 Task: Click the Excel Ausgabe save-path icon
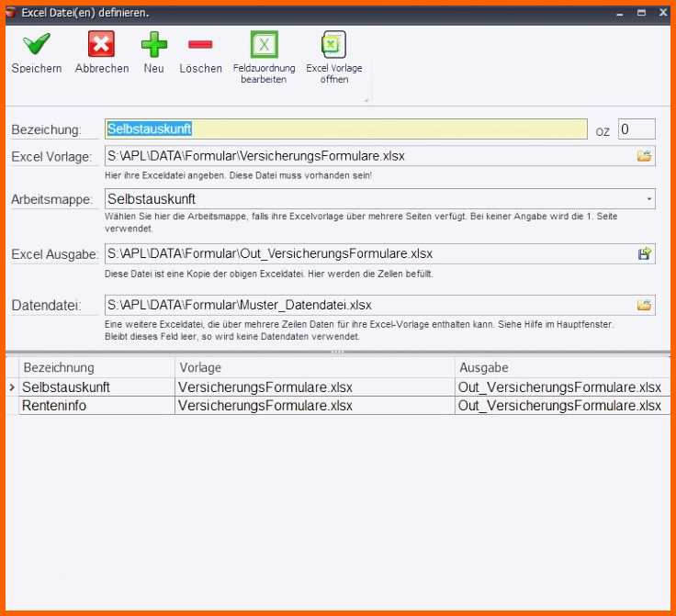coord(644,253)
